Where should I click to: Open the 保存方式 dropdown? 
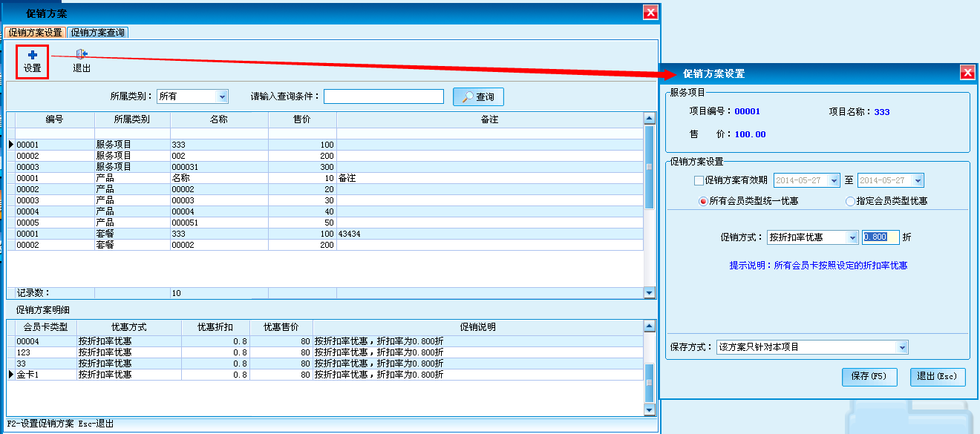click(902, 347)
